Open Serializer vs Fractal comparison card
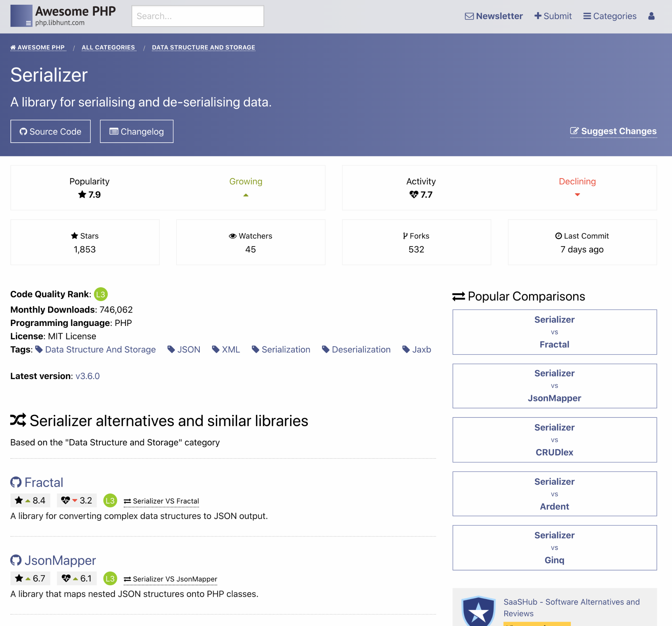The width and height of the screenshot is (672, 626). tap(554, 332)
